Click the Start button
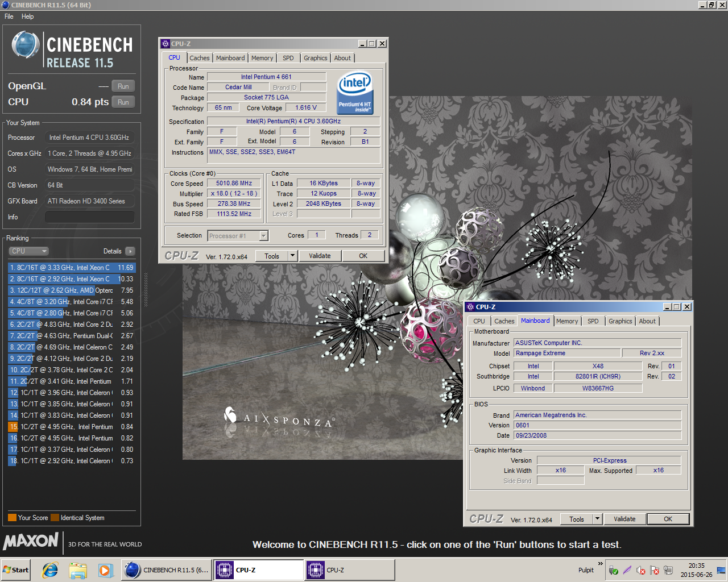Viewport: 728px width, 582px height. point(16,570)
